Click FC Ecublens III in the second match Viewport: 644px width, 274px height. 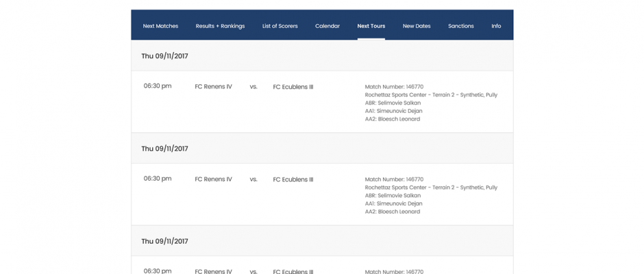[293, 179]
